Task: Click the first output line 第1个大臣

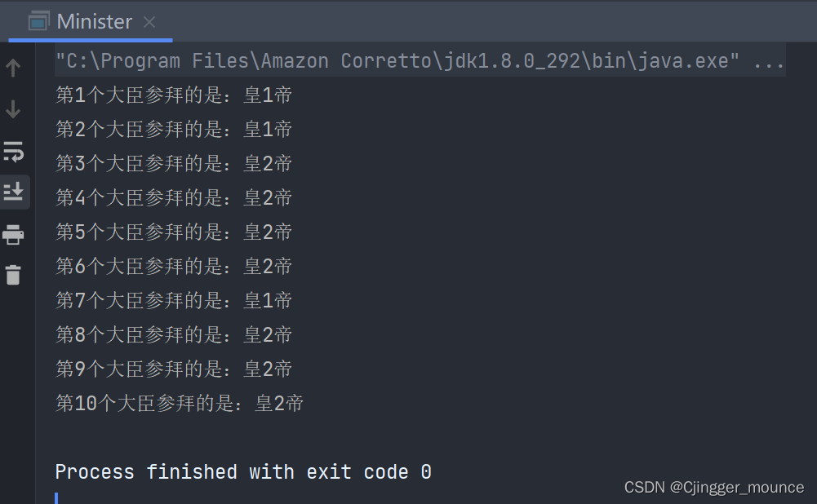Action: pos(174,95)
